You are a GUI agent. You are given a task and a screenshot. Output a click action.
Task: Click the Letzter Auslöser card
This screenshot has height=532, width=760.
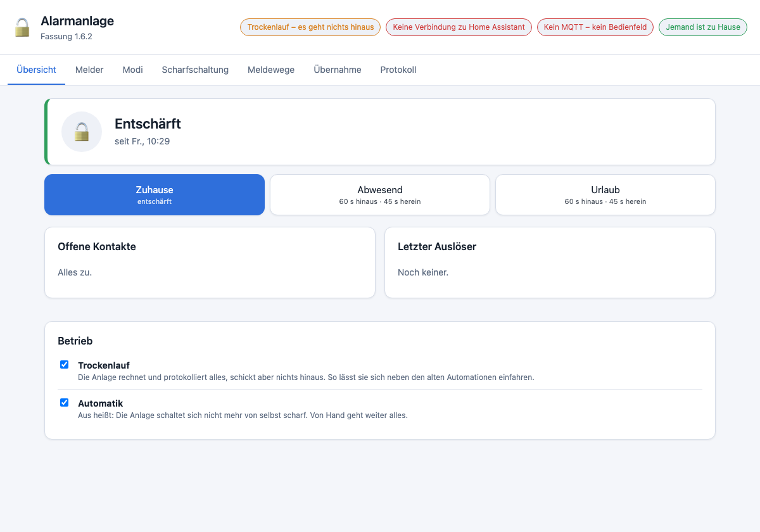[550, 262]
